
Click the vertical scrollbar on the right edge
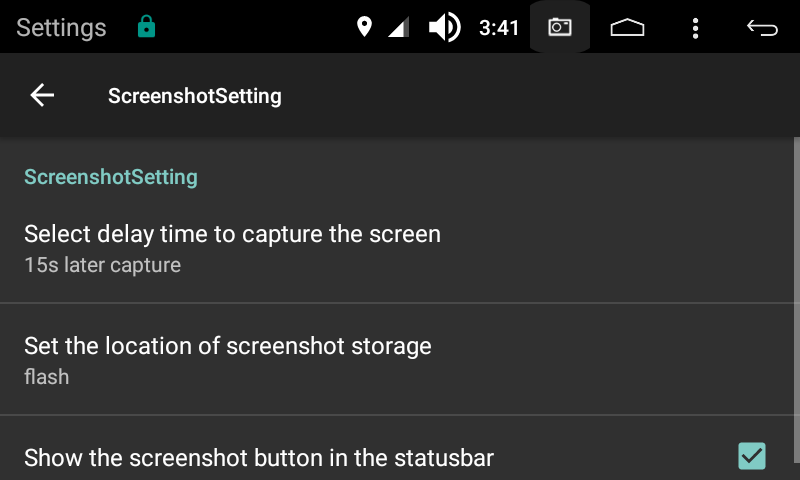click(797, 309)
